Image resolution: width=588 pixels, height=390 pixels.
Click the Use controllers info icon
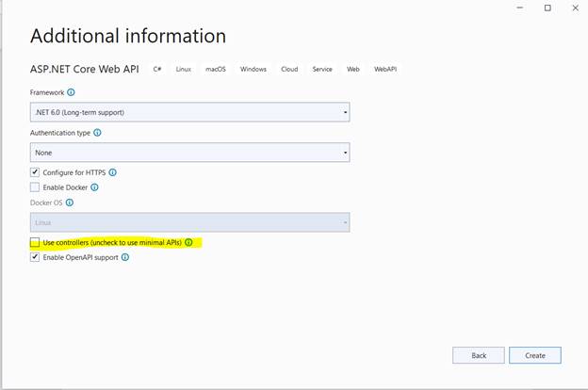click(188, 242)
